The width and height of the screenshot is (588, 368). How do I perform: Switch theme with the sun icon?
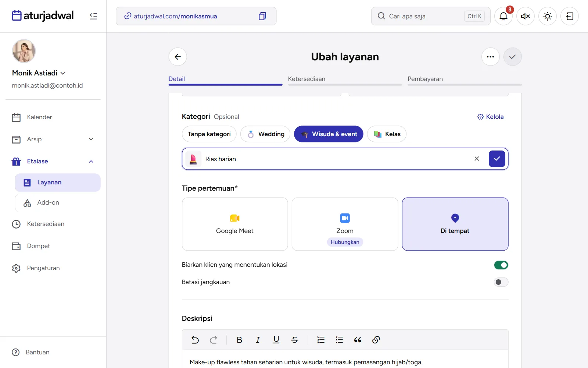tap(548, 16)
